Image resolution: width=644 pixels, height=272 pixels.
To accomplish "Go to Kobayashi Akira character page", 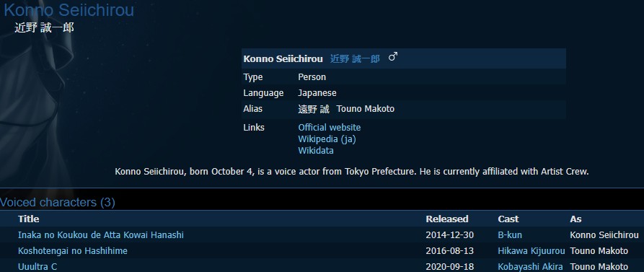I will point(530,267).
